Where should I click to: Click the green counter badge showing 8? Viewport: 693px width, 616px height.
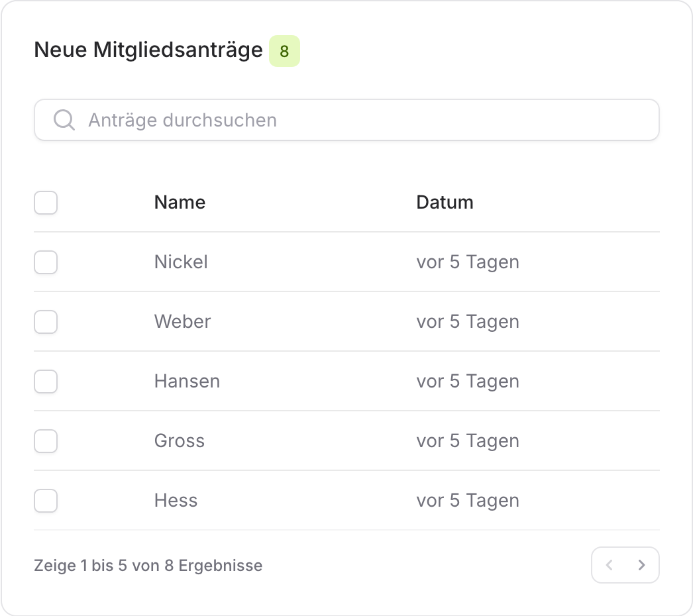[284, 50]
